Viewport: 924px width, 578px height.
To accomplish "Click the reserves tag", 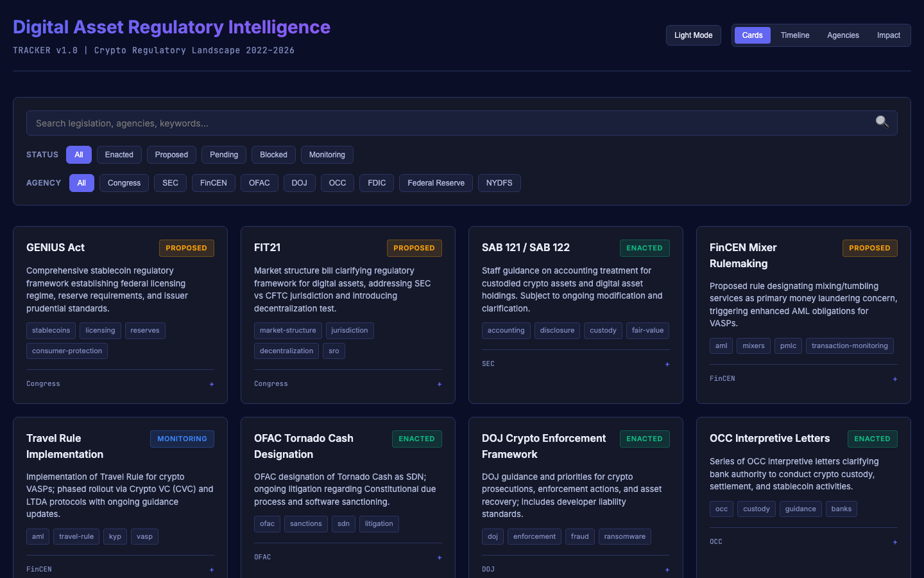I will [x=145, y=331].
